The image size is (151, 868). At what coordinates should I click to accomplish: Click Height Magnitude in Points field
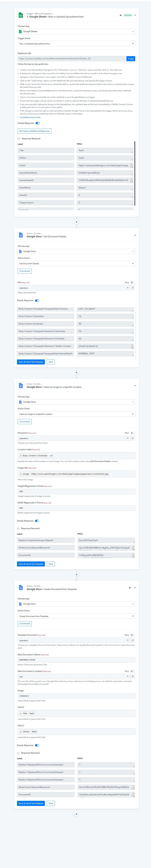76,492
